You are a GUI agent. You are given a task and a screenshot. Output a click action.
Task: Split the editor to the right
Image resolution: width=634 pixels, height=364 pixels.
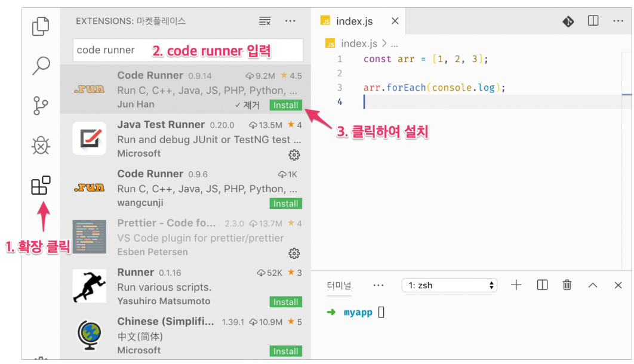tap(593, 21)
